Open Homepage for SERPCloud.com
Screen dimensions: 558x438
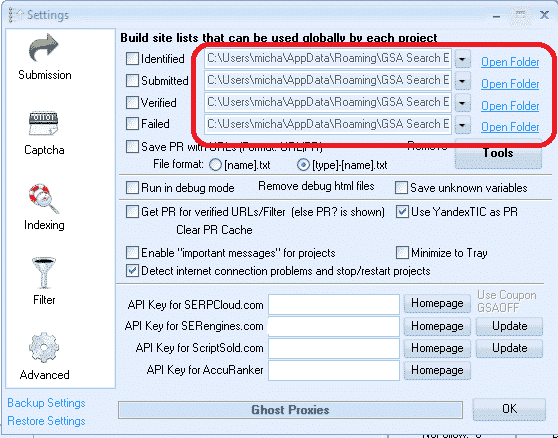click(x=437, y=303)
